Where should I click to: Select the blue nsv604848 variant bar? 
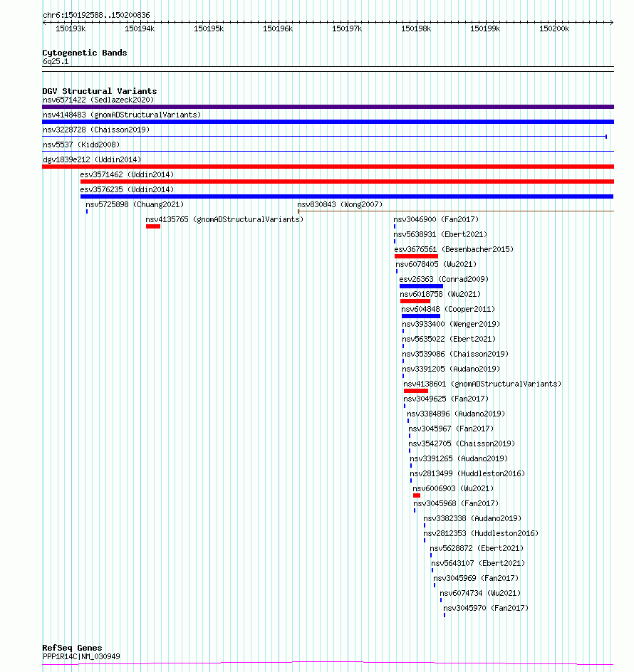point(421,316)
